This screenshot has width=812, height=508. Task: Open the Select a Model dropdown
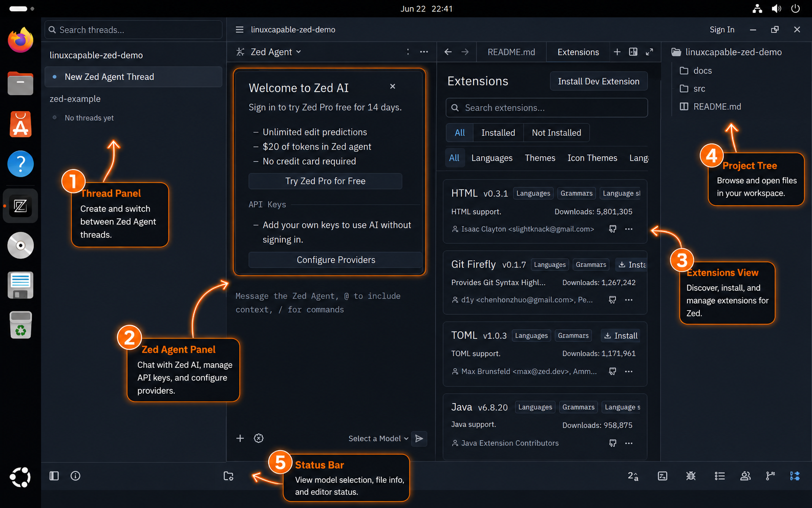[378, 438]
